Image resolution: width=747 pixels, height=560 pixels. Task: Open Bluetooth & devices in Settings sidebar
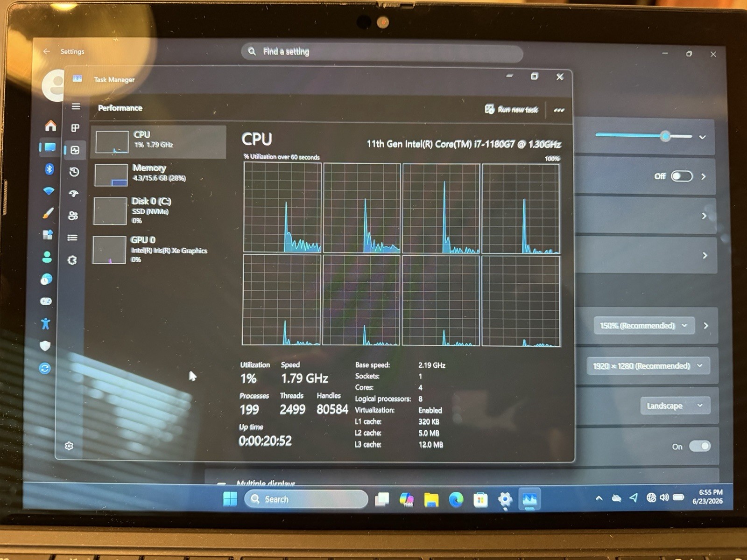49,169
